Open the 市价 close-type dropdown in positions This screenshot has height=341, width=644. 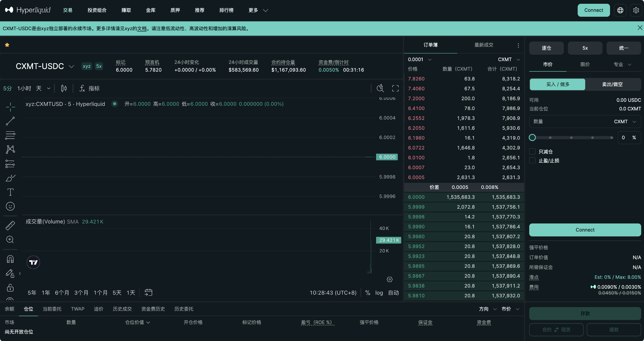pyautogui.click(x=510, y=309)
